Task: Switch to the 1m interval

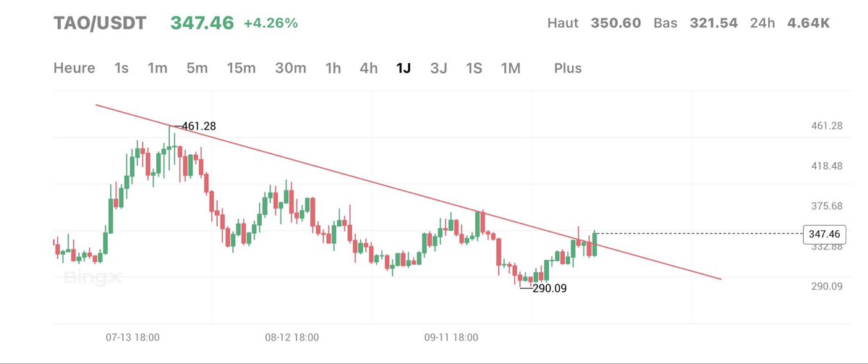Action: pyautogui.click(x=157, y=68)
